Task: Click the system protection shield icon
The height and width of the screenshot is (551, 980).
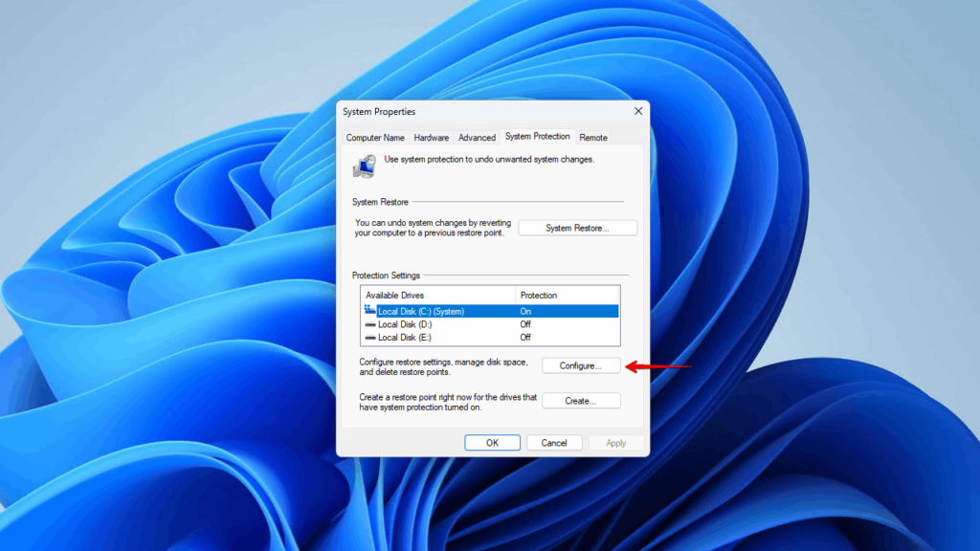Action: pyautogui.click(x=366, y=165)
